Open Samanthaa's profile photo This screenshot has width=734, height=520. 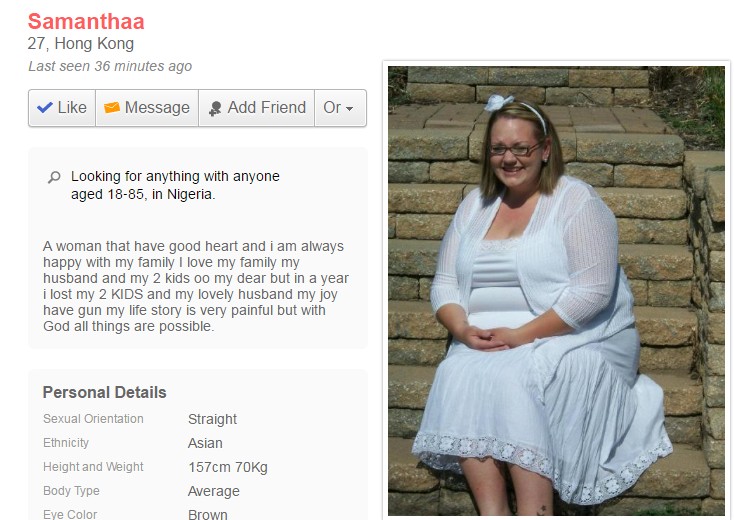point(556,290)
